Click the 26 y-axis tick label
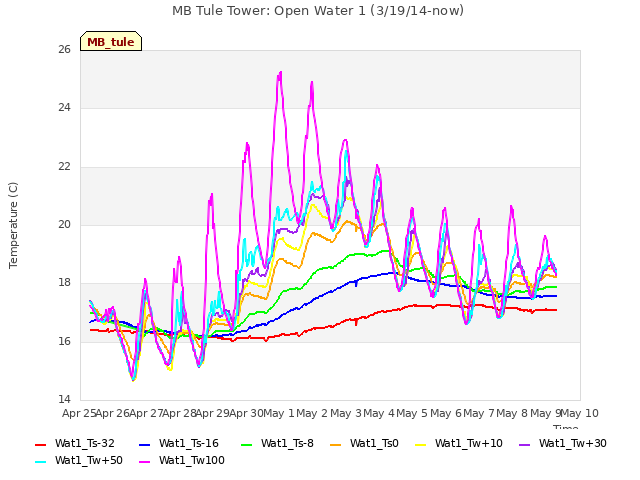Viewport: 640px width, 480px height. 64,49
